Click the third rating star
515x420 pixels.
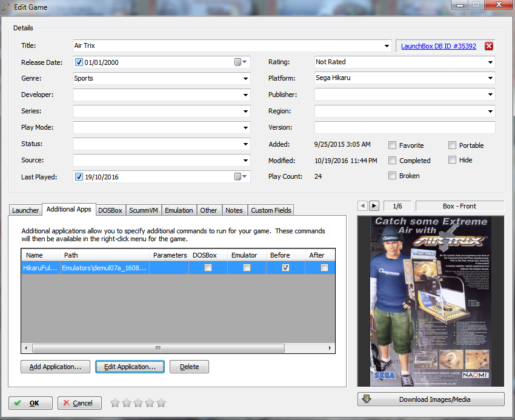[x=138, y=402]
